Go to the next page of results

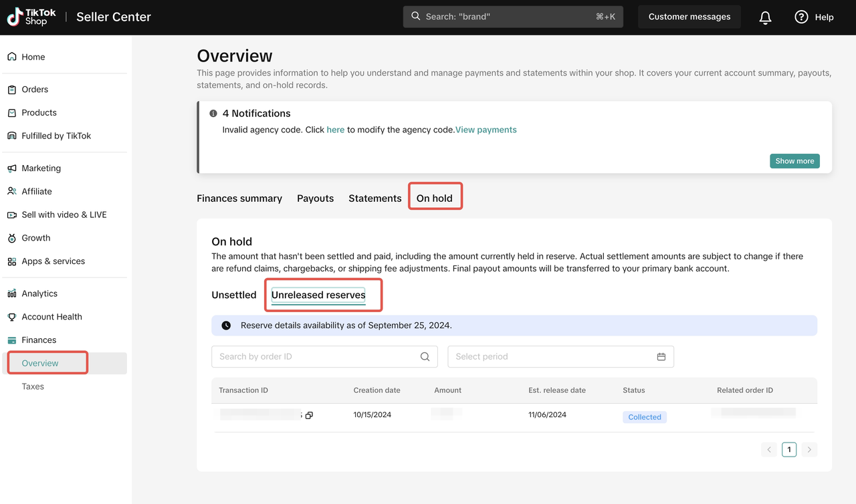pyautogui.click(x=809, y=450)
